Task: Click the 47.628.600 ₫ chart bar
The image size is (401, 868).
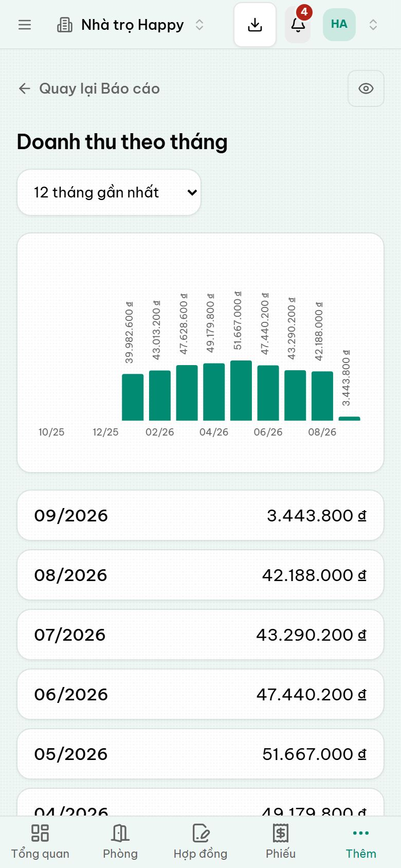Action: pos(187,393)
